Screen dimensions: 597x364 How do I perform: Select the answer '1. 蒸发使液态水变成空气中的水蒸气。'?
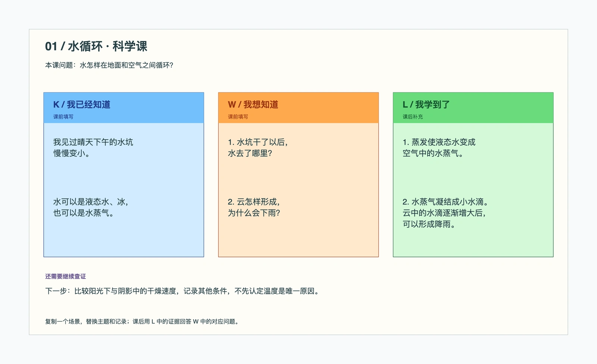(x=439, y=148)
